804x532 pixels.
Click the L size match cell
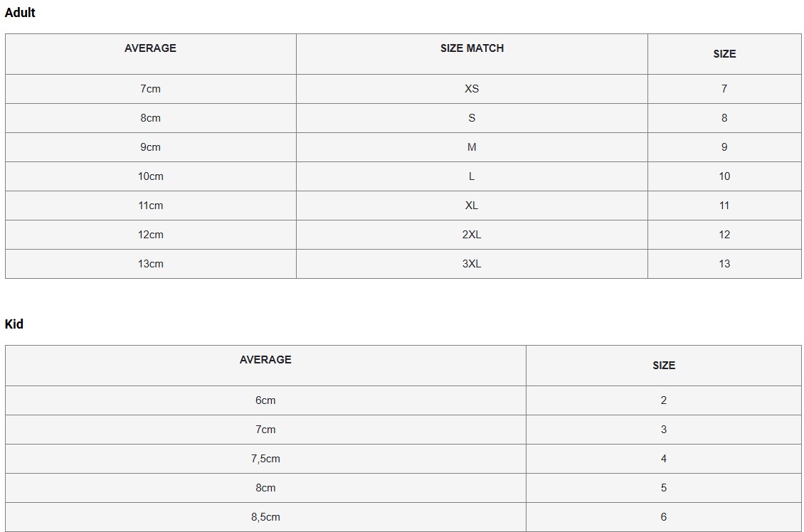tap(472, 176)
